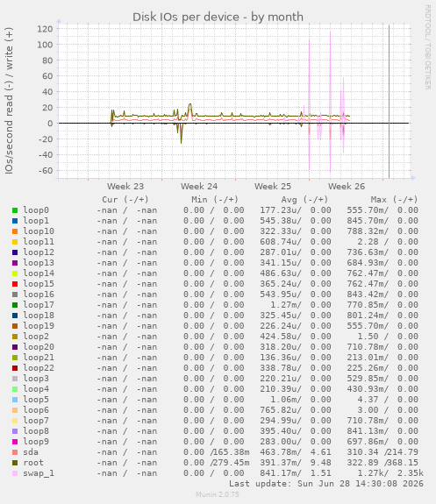Image resolution: width=436 pixels, height=504 pixels.
Task: Click the loop17 device label
Action: tap(39, 305)
